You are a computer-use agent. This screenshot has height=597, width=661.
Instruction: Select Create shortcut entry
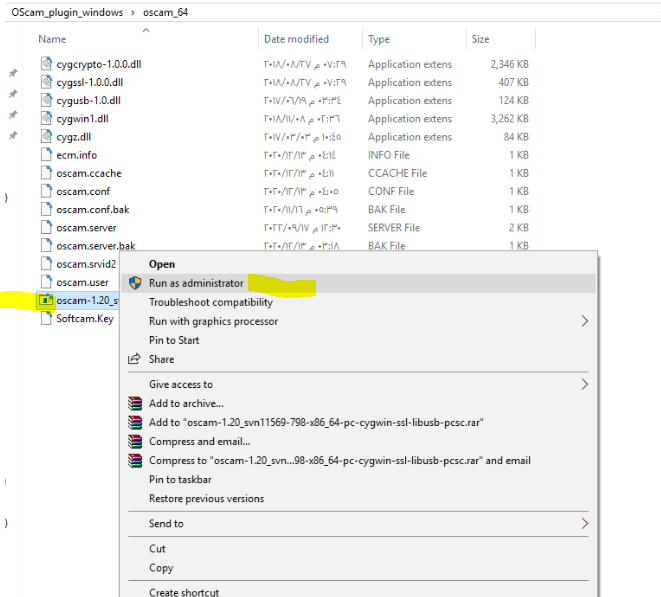coord(184,592)
